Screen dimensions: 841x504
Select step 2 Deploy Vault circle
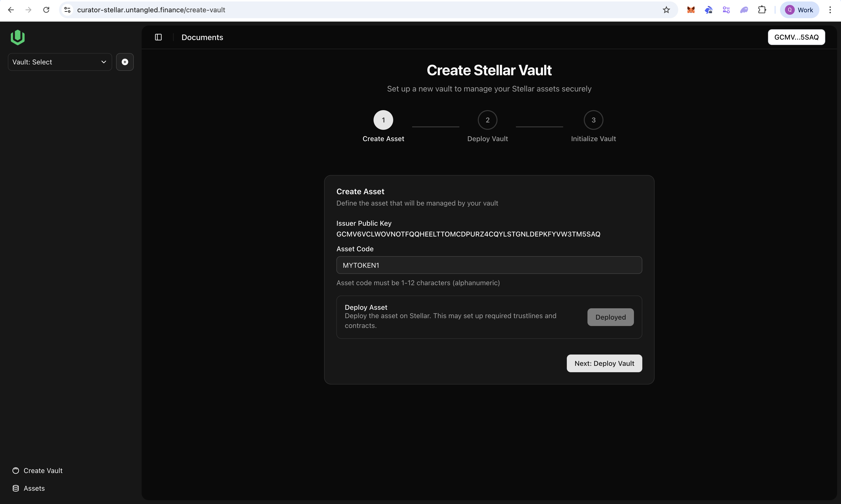487,120
